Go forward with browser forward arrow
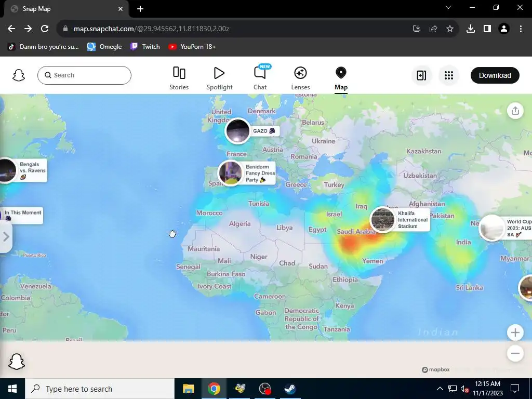The image size is (532, 399). 28,29
